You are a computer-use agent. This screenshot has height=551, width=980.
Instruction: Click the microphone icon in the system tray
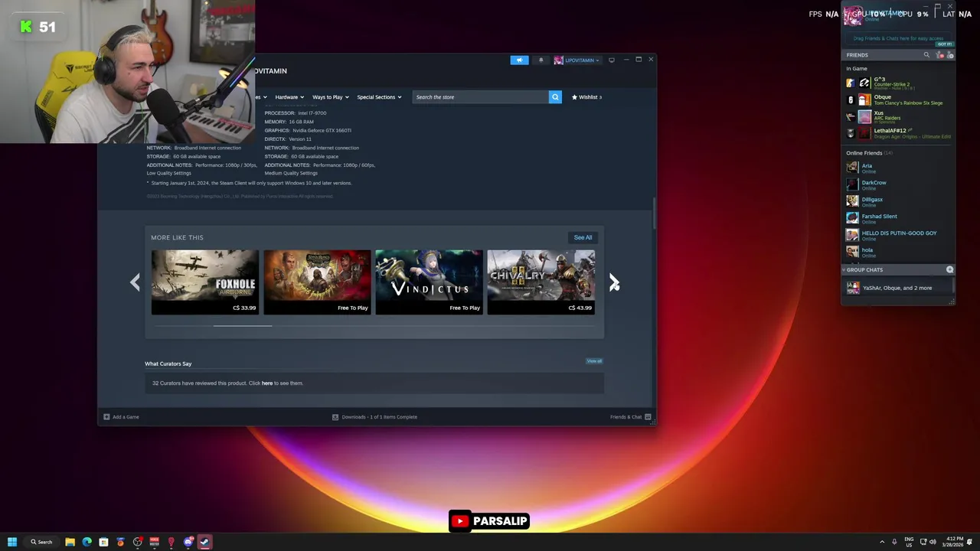click(894, 542)
